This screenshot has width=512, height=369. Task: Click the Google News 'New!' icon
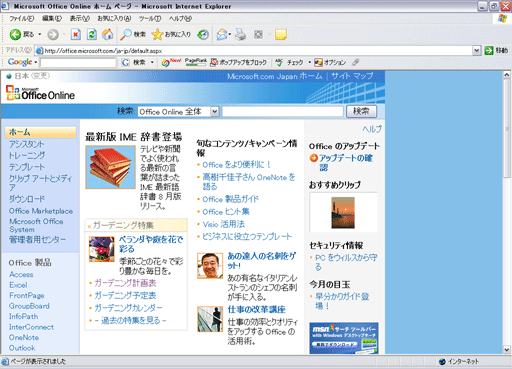[171, 62]
